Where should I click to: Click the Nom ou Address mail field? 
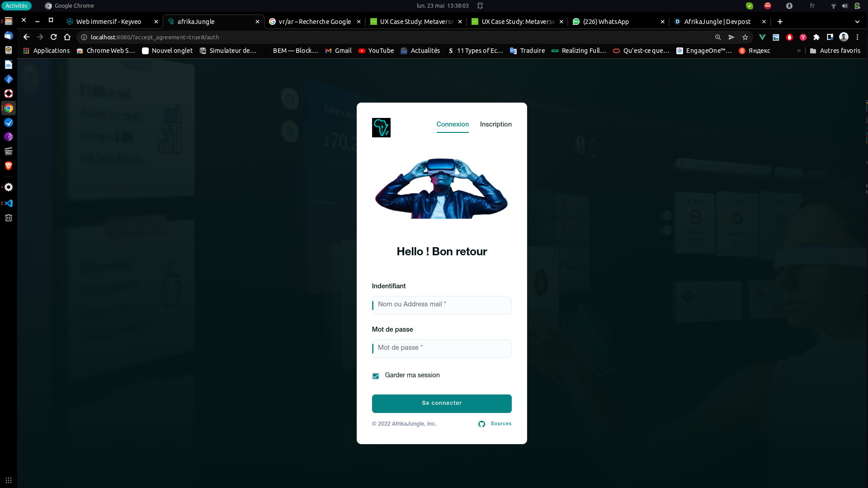[442, 305]
